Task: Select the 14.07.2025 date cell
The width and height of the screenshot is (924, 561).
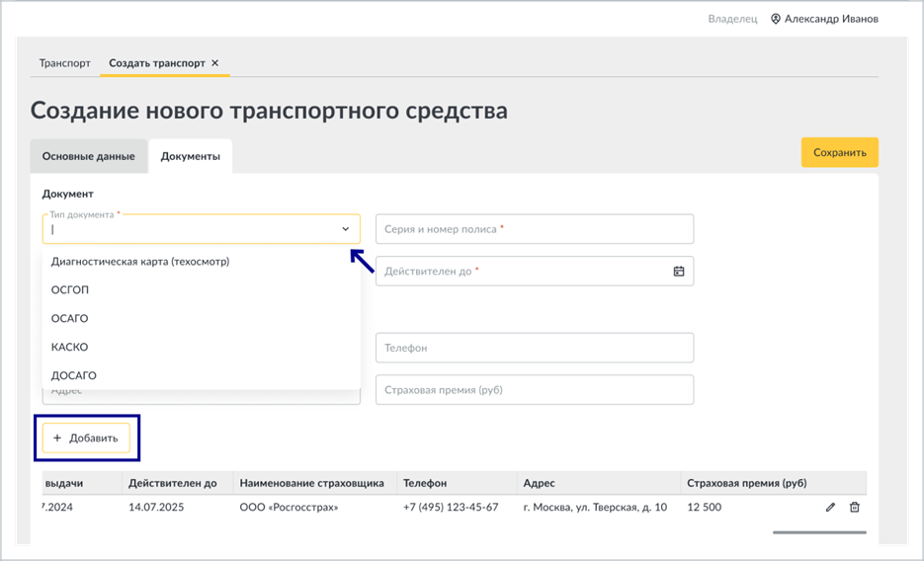Action: point(156,507)
